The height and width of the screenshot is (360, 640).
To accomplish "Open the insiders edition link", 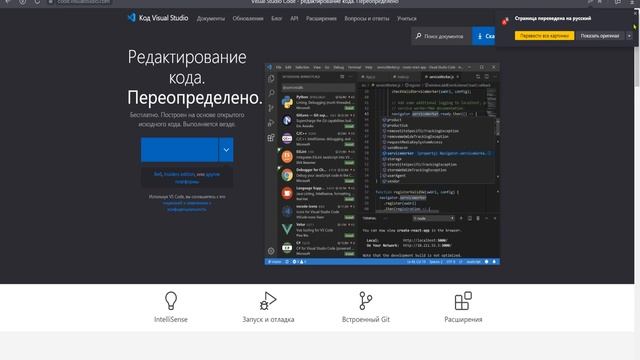I will [180, 174].
